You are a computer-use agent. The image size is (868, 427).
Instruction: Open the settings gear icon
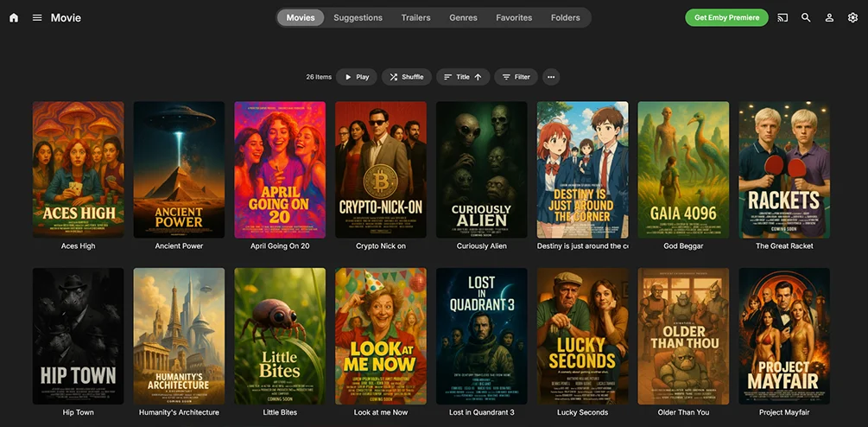[852, 17]
